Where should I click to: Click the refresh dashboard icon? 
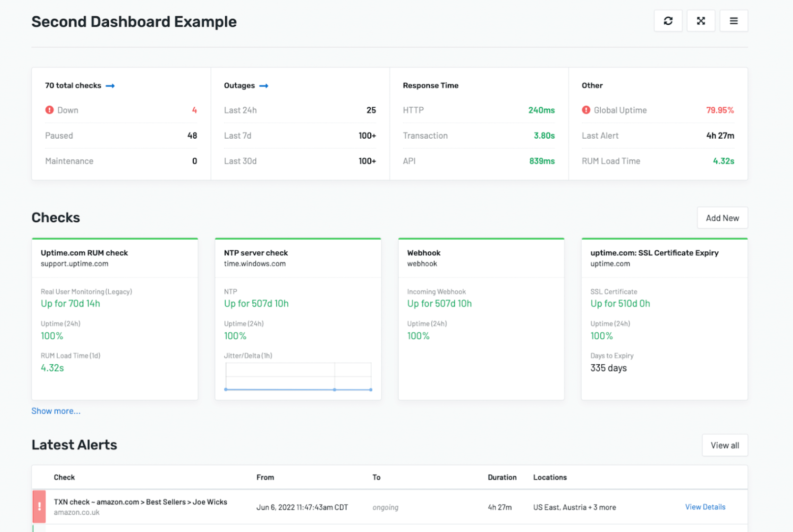click(668, 20)
